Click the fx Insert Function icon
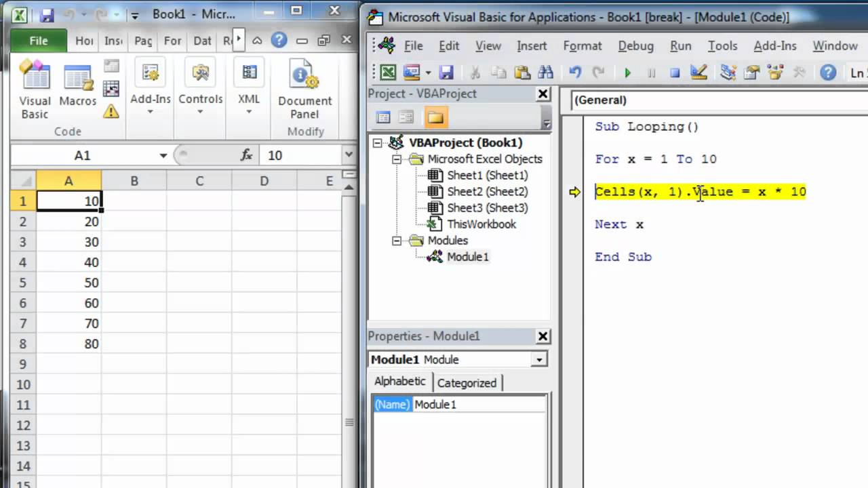Viewport: 868px width, 488px height. (x=248, y=156)
